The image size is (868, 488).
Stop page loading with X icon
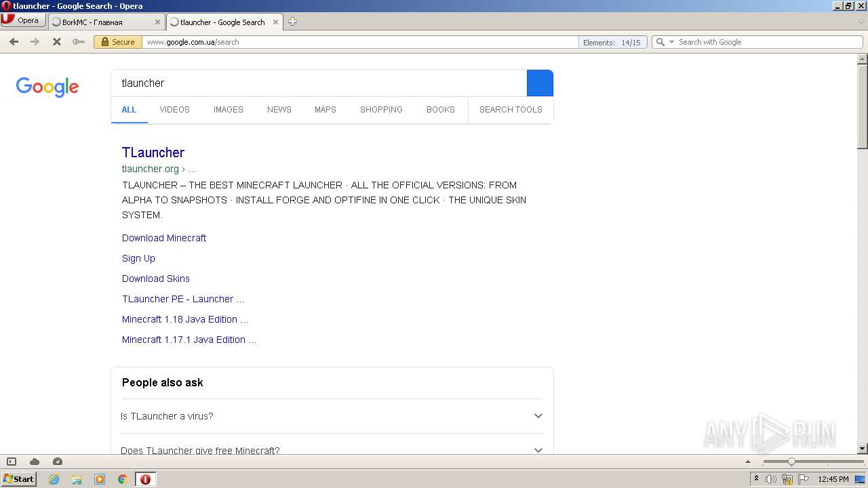tap(57, 42)
